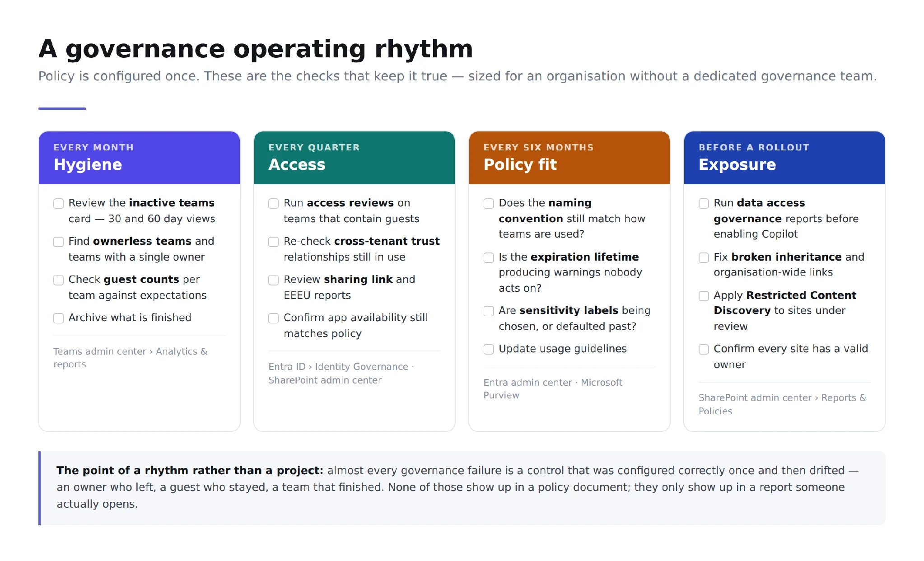This screenshot has width=924, height=561.
Task: Check the Find ownerless teams box
Action: tap(58, 242)
